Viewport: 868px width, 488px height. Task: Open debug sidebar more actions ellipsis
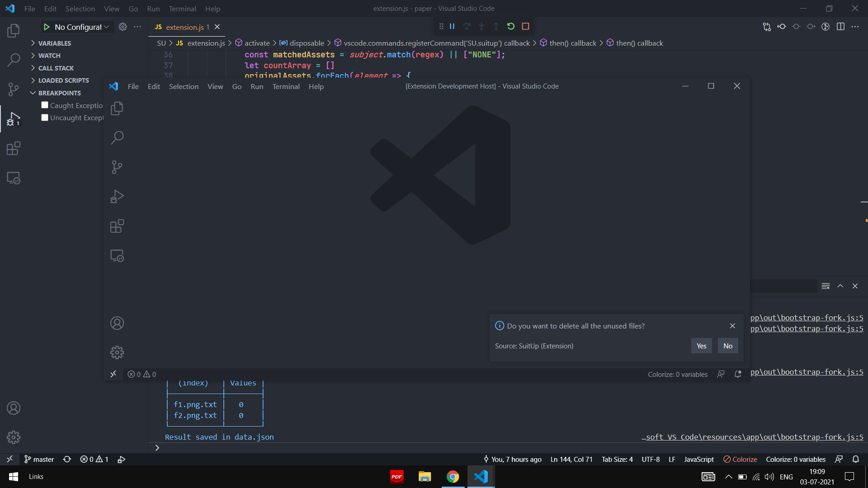pos(137,27)
